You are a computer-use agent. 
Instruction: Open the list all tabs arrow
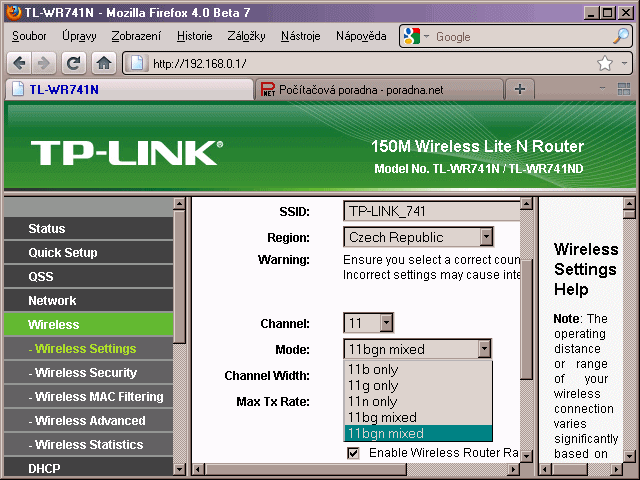point(602,89)
